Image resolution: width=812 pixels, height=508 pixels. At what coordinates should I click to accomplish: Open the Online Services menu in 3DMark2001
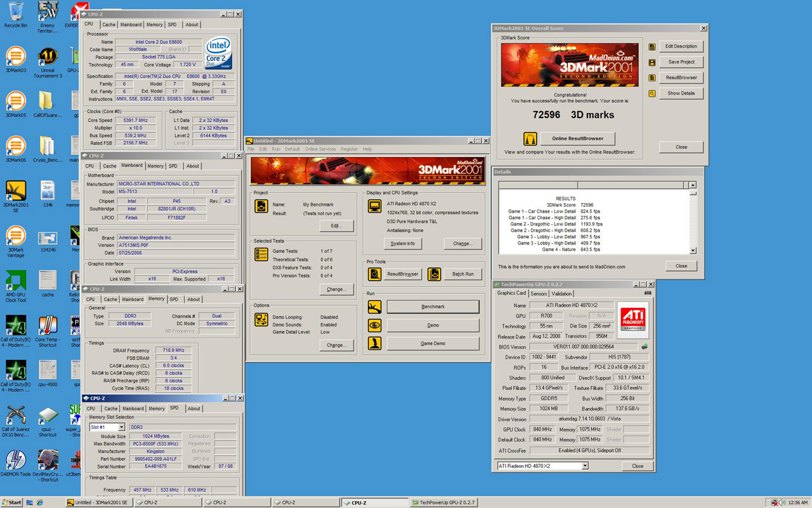click(320, 149)
